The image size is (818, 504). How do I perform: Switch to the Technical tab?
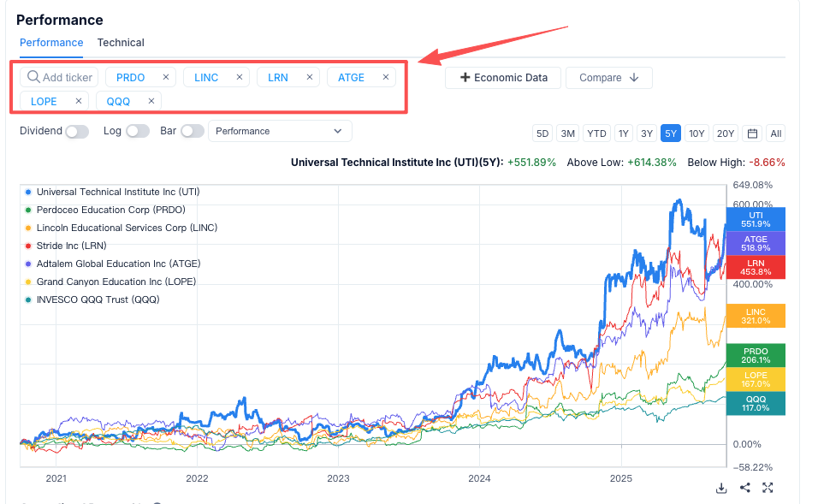point(121,43)
